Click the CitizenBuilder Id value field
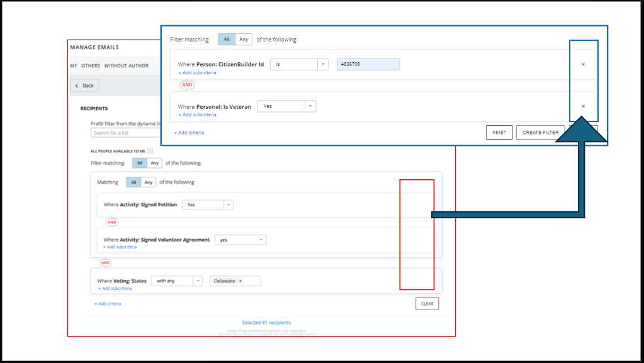The height and width of the screenshot is (363, 644). point(368,64)
